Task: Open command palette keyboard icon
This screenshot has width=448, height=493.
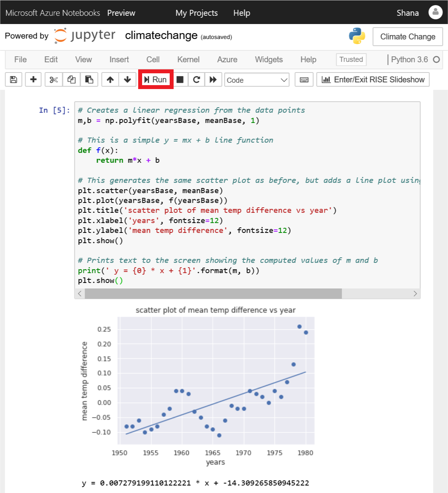Action: click(304, 80)
